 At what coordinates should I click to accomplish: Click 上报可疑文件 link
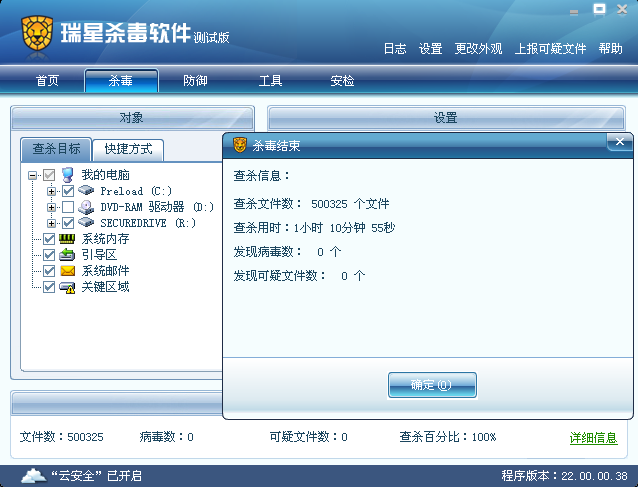pos(550,49)
